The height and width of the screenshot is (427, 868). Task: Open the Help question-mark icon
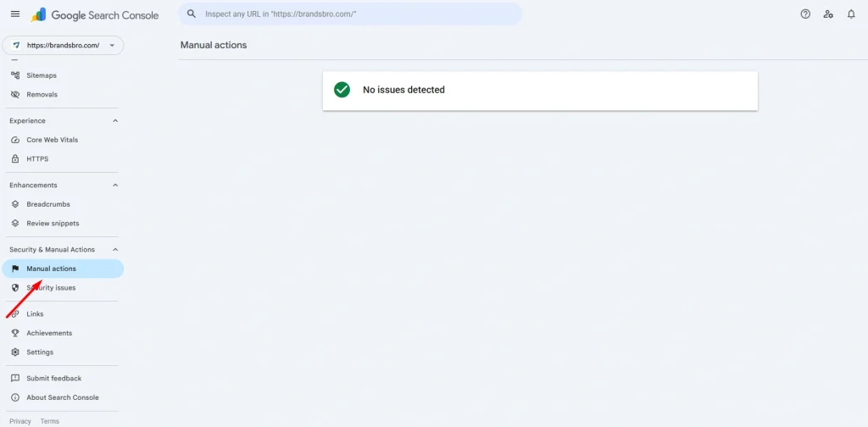805,14
